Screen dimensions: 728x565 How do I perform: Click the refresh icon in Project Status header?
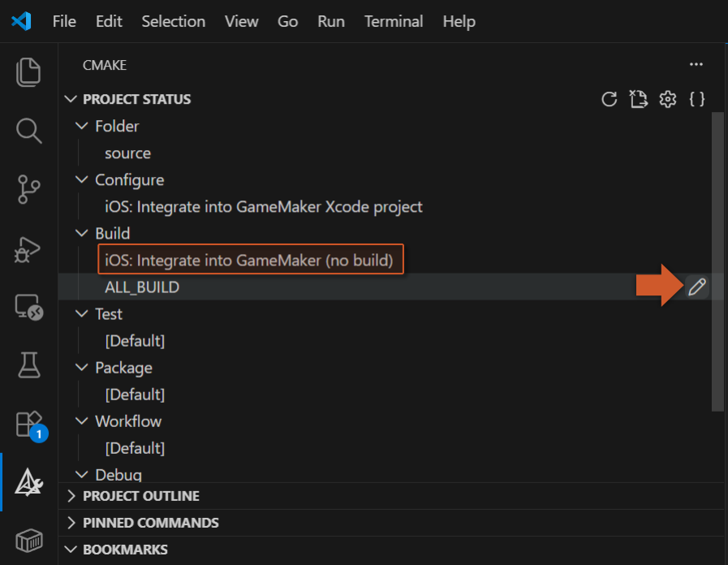(x=610, y=99)
